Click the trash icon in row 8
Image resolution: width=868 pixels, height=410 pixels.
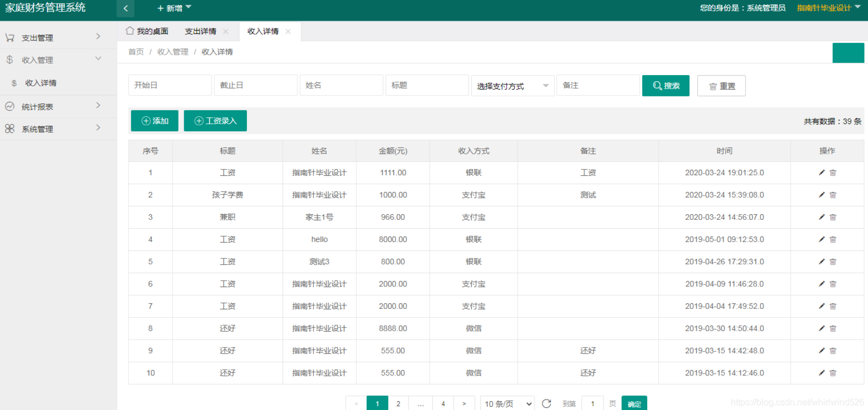click(833, 328)
